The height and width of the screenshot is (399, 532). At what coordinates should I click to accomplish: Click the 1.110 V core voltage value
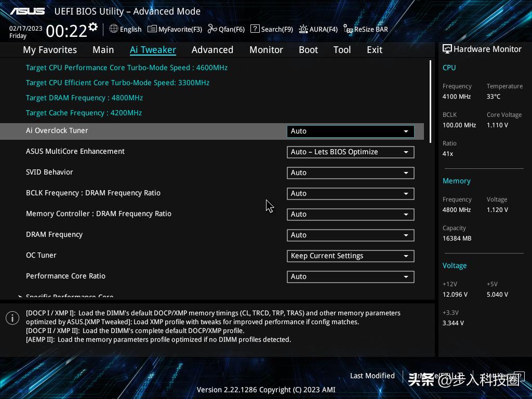click(497, 125)
